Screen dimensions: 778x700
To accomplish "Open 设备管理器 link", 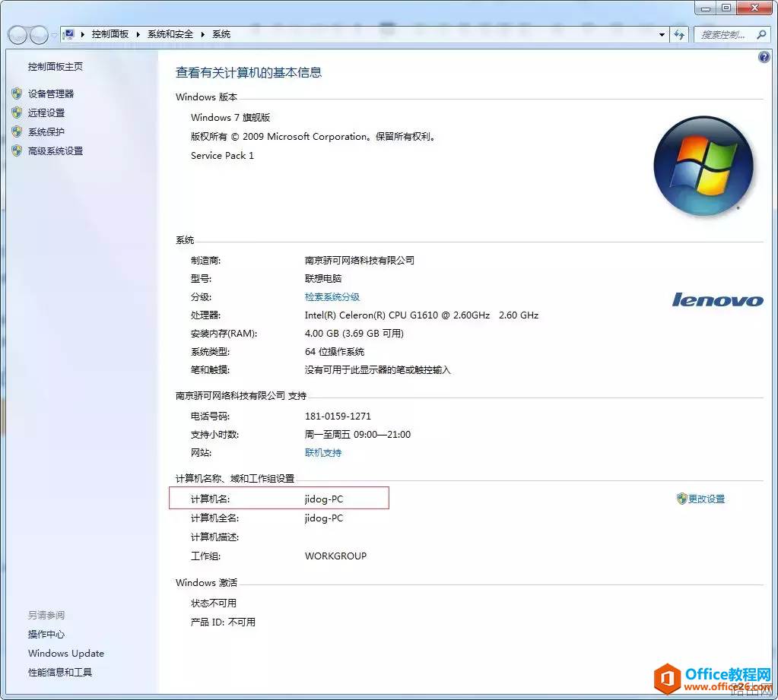I will (51, 93).
